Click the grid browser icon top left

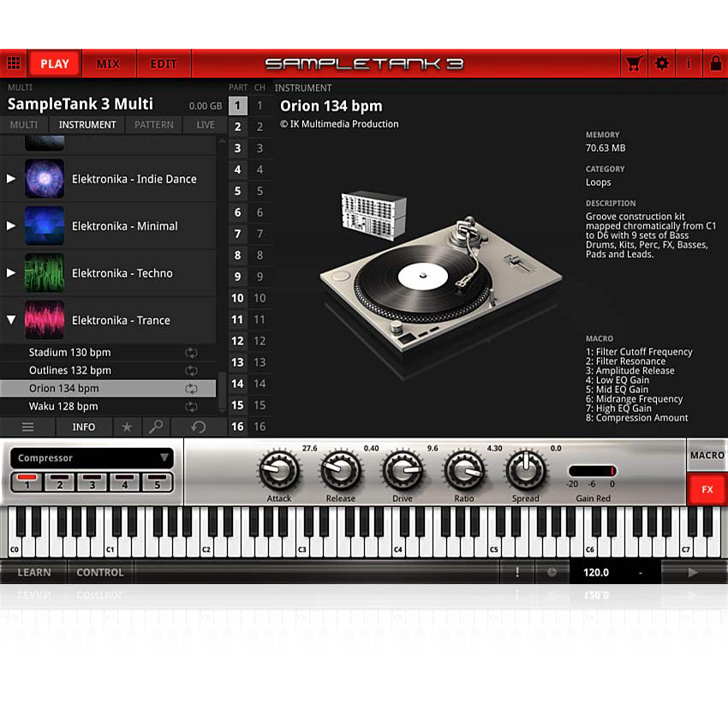click(14, 63)
